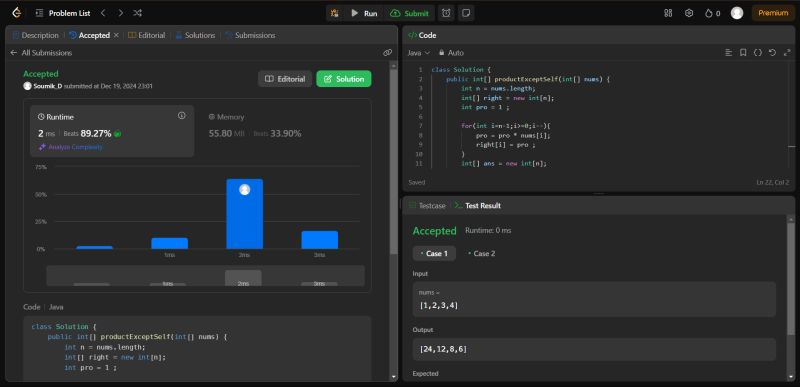The height and width of the screenshot is (387, 800).
Task: Go to next problem arrow
Action: pyautogui.click(x=120, y=13)
